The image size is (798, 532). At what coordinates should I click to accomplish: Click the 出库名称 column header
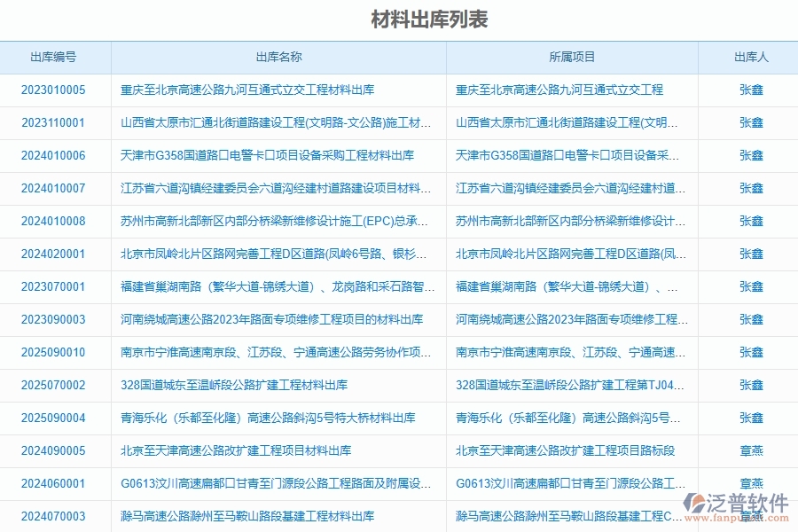tap(277, 57)
